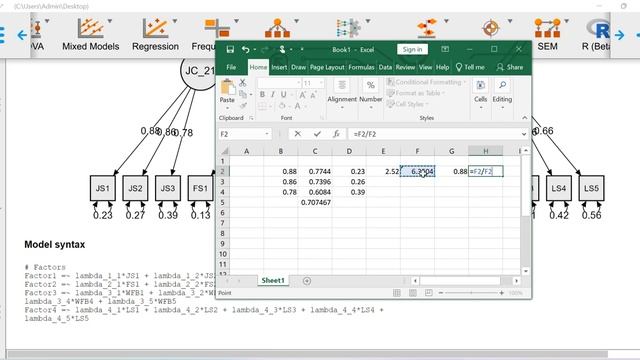Expand the formula bar with the arrow
The width and height of the screenshot is (640, 360).
tap(524, 134)
